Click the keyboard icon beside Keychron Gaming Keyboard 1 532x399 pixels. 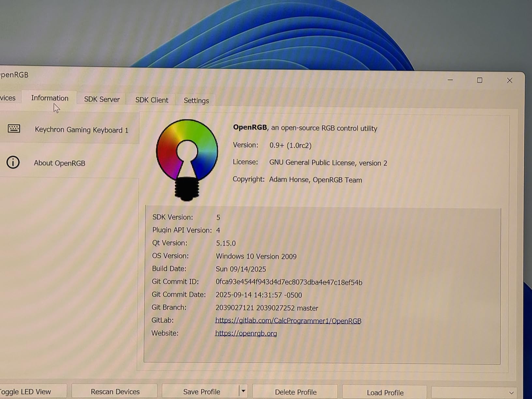[x=14, y=128]
